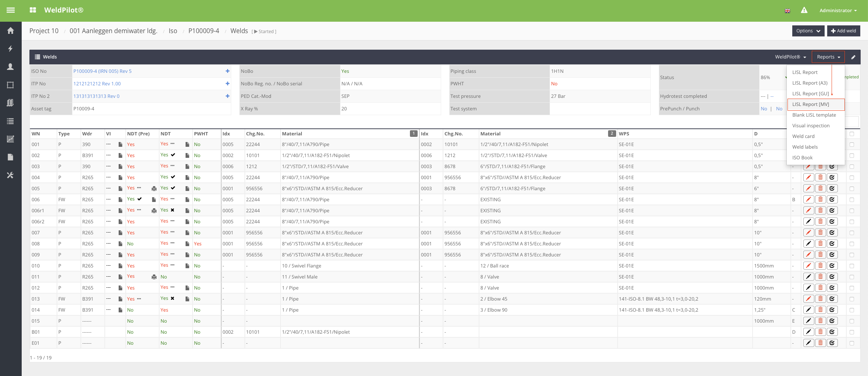Click the Add weld button

coord(843,31)
